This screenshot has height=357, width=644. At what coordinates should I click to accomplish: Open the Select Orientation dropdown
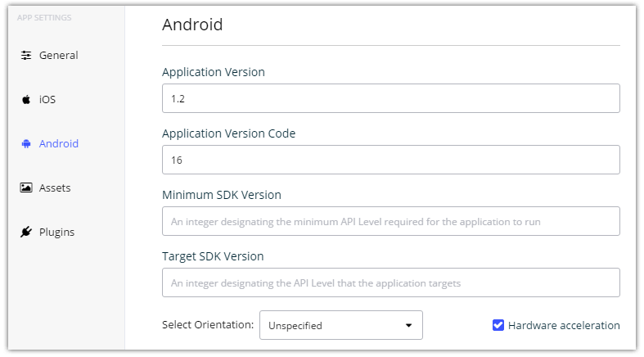click(341, 325)
